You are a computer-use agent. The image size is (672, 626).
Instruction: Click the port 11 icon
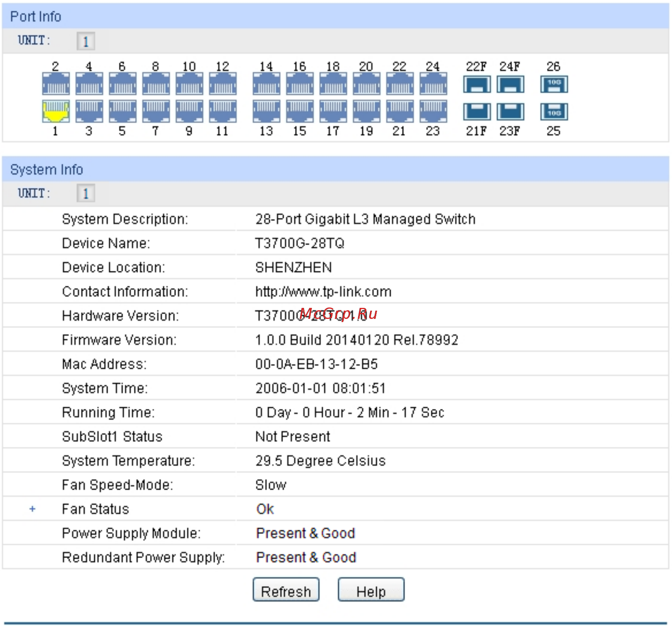[x=223, y=111]
